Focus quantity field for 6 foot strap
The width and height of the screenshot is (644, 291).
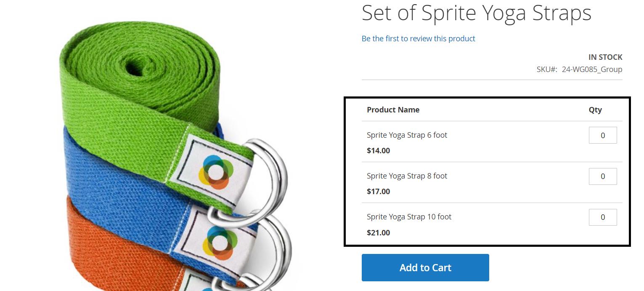pyautogui.click(x=602, y=135)
